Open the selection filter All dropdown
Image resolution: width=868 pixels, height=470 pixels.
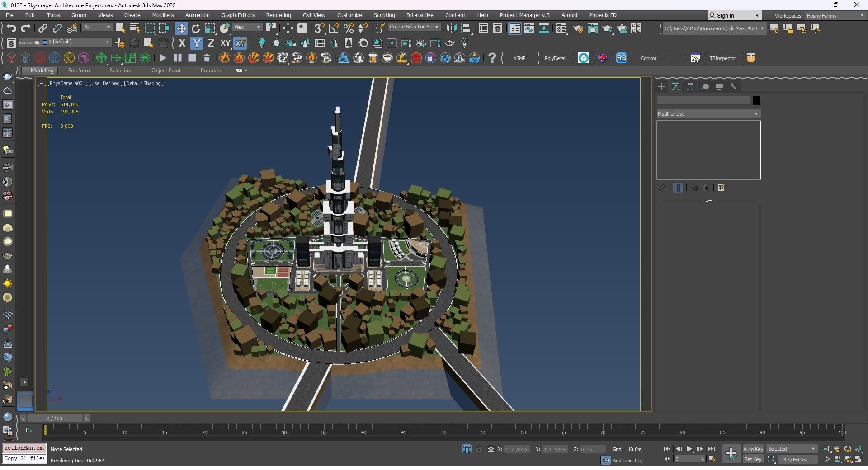pyautogui.click(x=97, y=27)
